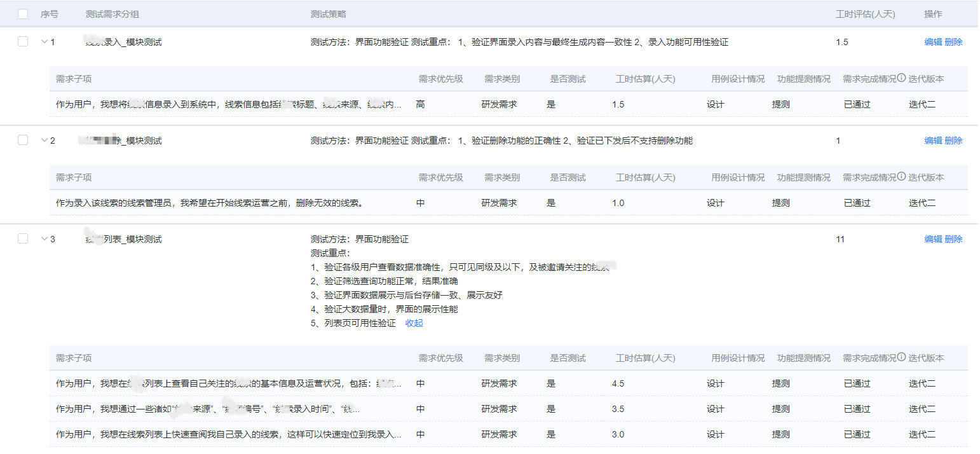Click the info icon beside 需求完成情况 in row 1's subtable
Viewport: 980px width, 454px height.
coord(901,79)
